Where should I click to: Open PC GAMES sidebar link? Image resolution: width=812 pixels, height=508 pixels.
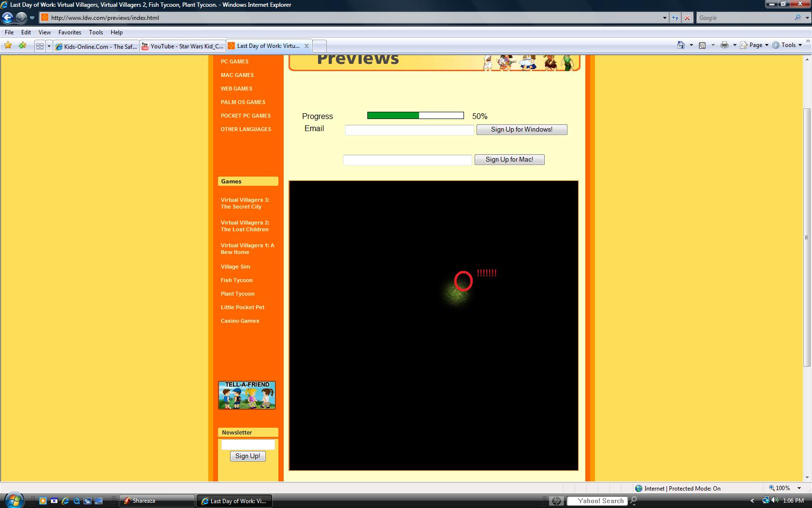[234, 61]
